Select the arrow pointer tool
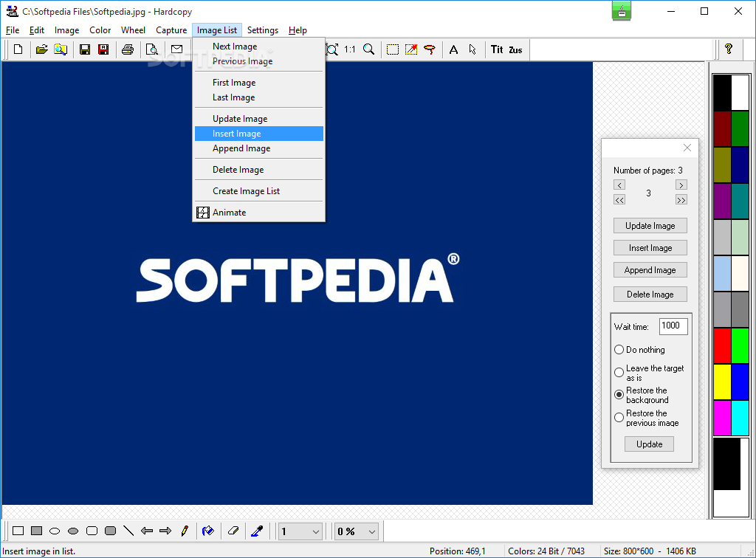Viewport: 756px width, 558px height. pos(472,49)
